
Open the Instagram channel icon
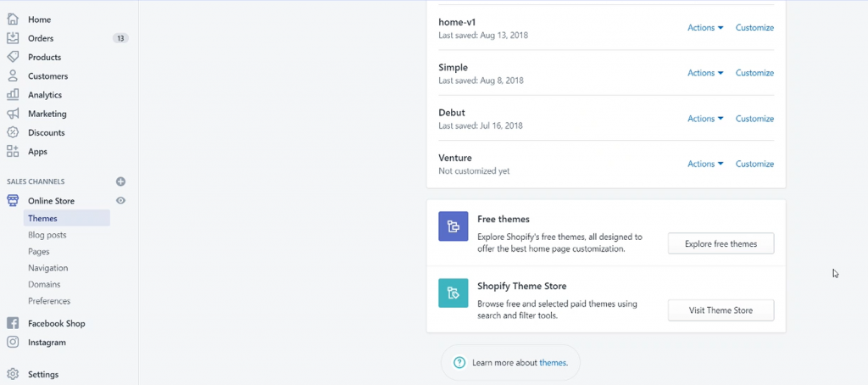tap(13, 343)
